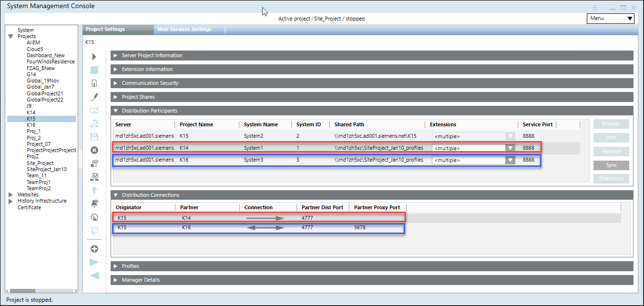Collapse the Distribution Connections section
Screen dimensions: 644x306
(115, 195)
